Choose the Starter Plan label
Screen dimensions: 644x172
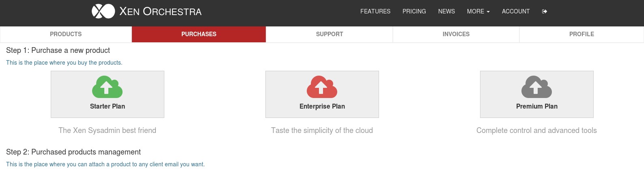tap(108, 106)
